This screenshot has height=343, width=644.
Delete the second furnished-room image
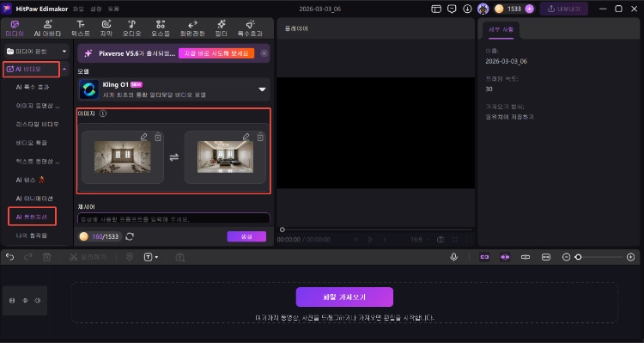click(x=260, y=137)
